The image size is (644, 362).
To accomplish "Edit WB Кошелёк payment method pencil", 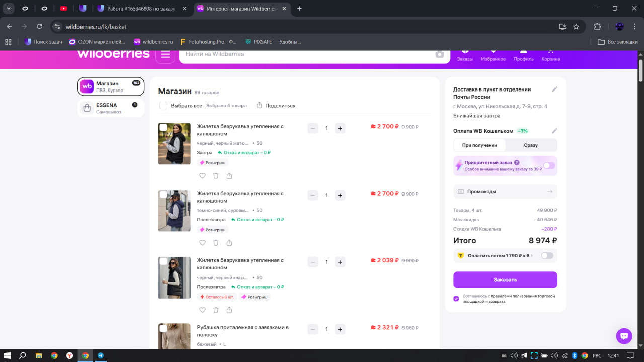I will 554,131.
